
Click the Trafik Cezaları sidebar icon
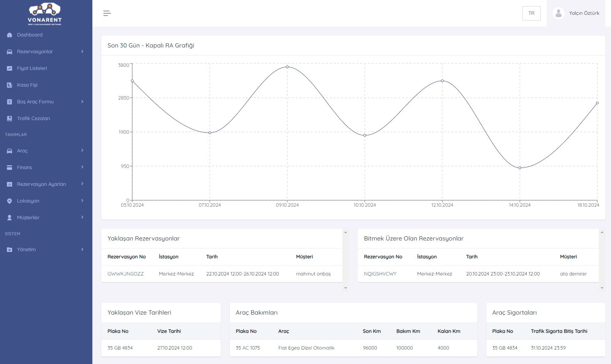point(9,119)
